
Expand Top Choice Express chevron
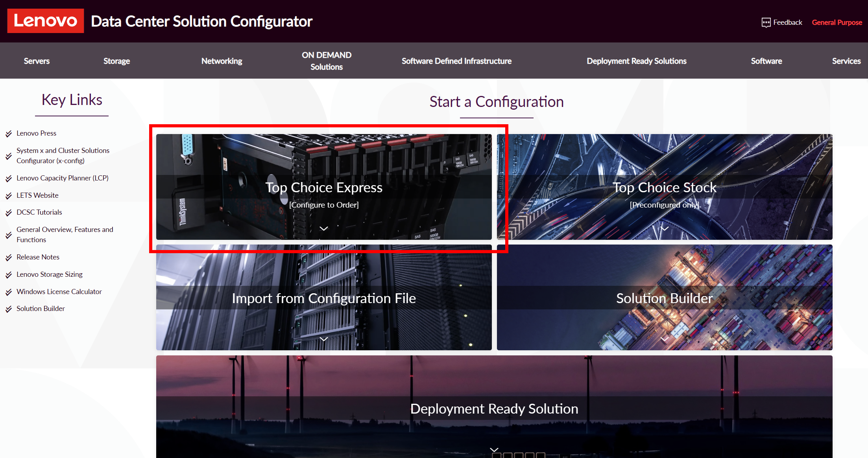pyautogui.click(x=324, y=228)
